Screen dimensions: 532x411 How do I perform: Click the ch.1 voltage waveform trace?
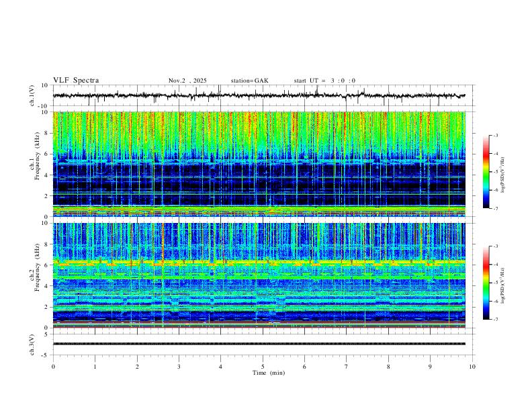coord(259,95)
